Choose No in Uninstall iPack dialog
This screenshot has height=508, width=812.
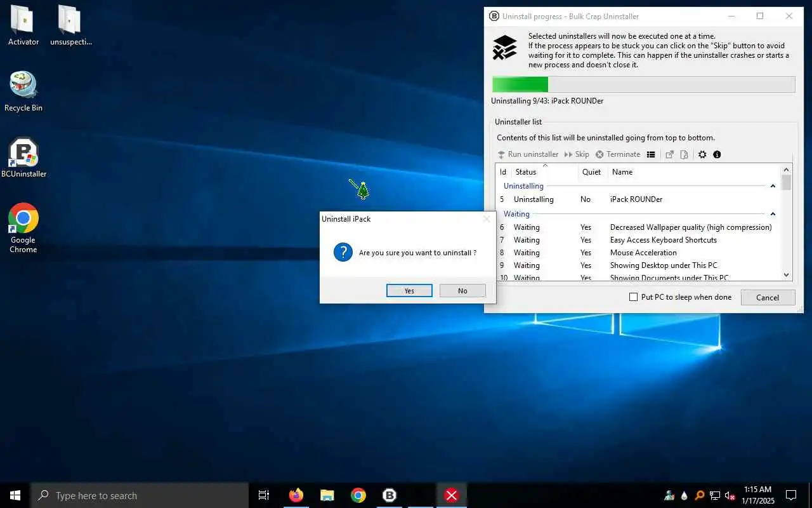coord(462,291)
